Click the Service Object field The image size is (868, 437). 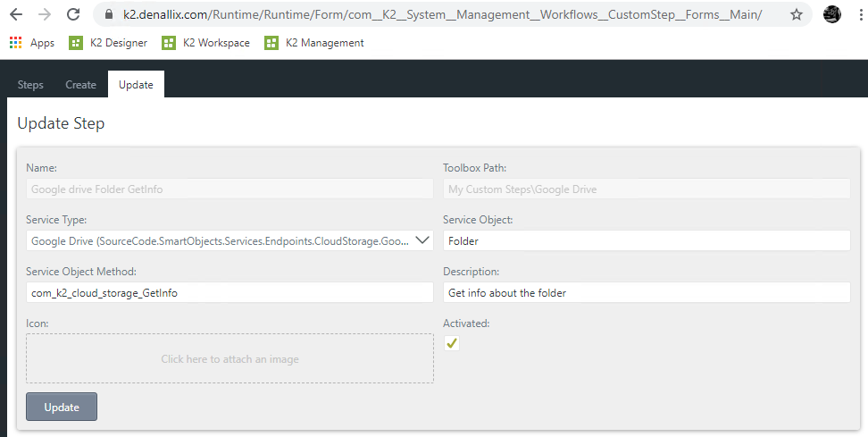point(647,240)
